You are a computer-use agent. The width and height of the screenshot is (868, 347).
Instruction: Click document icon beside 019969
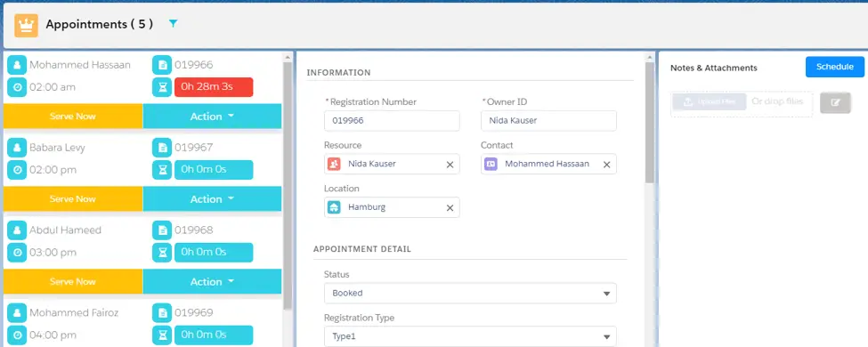(x=162, y=312)
